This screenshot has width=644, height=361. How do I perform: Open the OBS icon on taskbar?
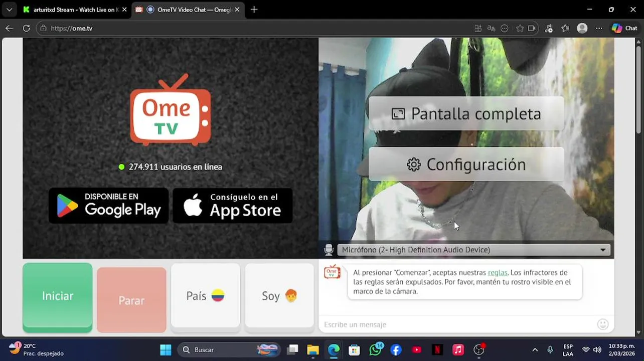click(x=479, y=349)
